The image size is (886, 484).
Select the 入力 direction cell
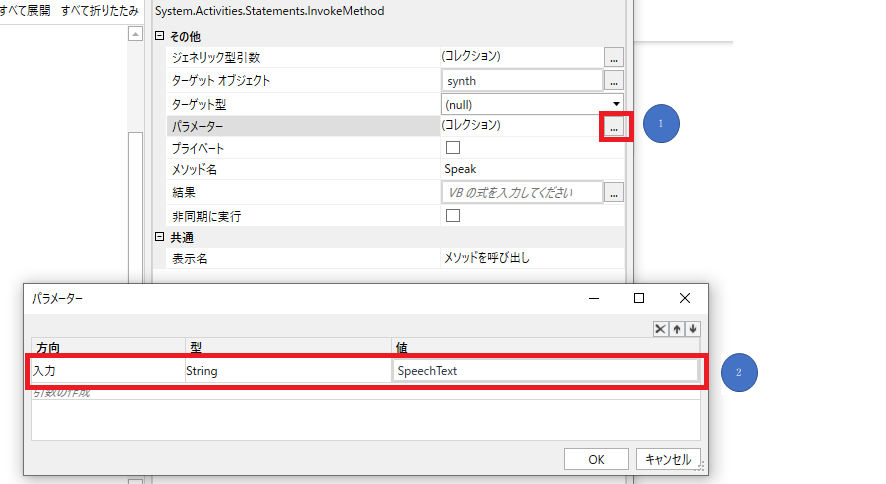[108, 371]
